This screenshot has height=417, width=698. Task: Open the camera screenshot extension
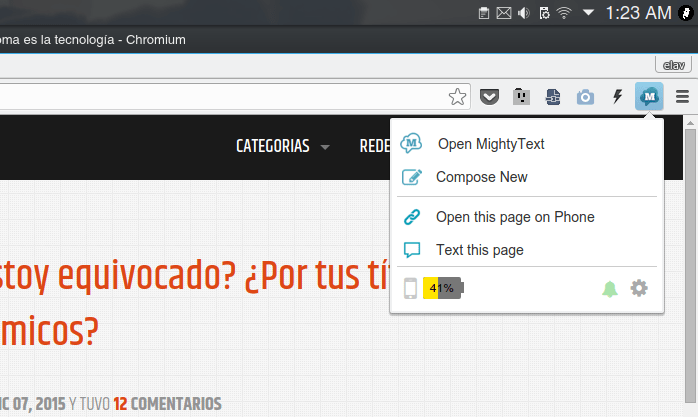click(x=585, y=97)
